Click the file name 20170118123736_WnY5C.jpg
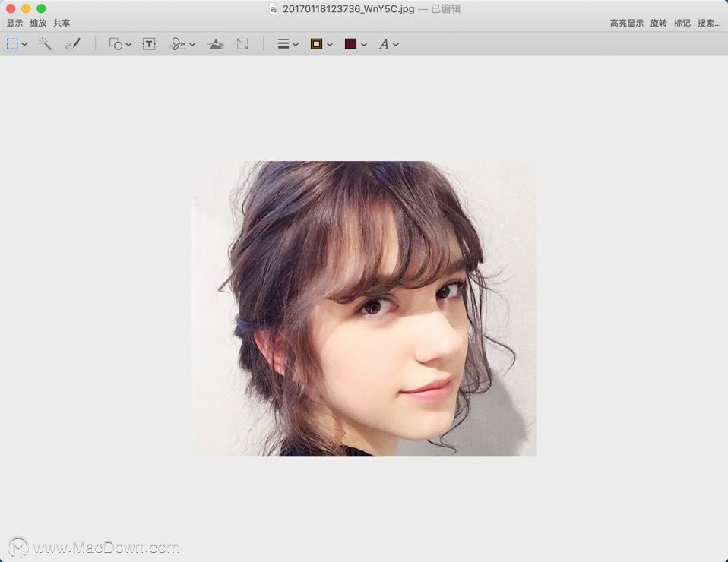Viewport: 728px width, 562px height. pyautogui.click(x=349, y=9)
